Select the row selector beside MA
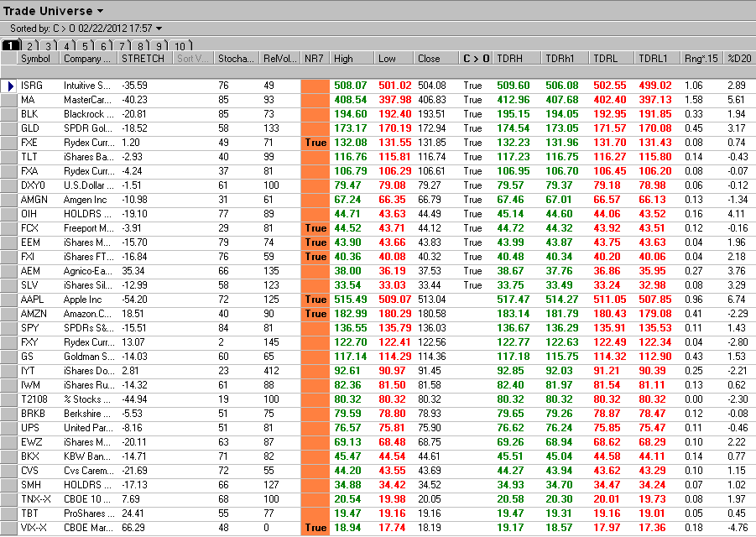The width and height of the screenshot is (756, 537). point(9,100)
